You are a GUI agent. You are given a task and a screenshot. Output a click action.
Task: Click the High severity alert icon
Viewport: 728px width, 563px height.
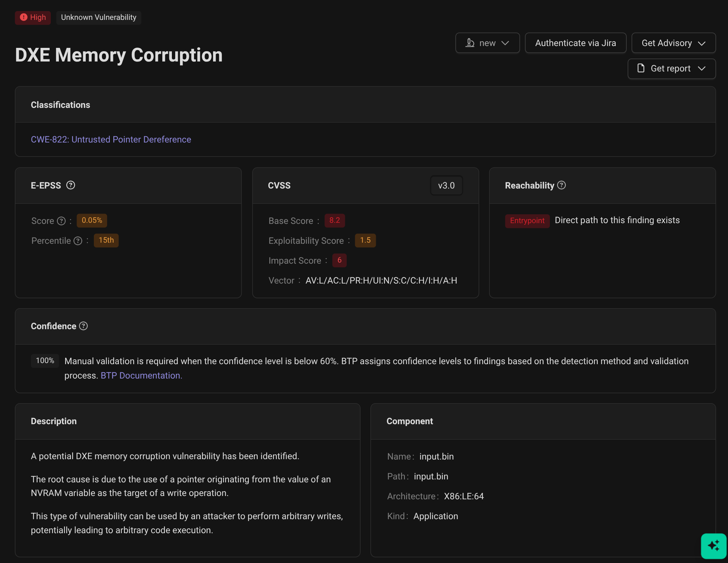coord(24,17)
